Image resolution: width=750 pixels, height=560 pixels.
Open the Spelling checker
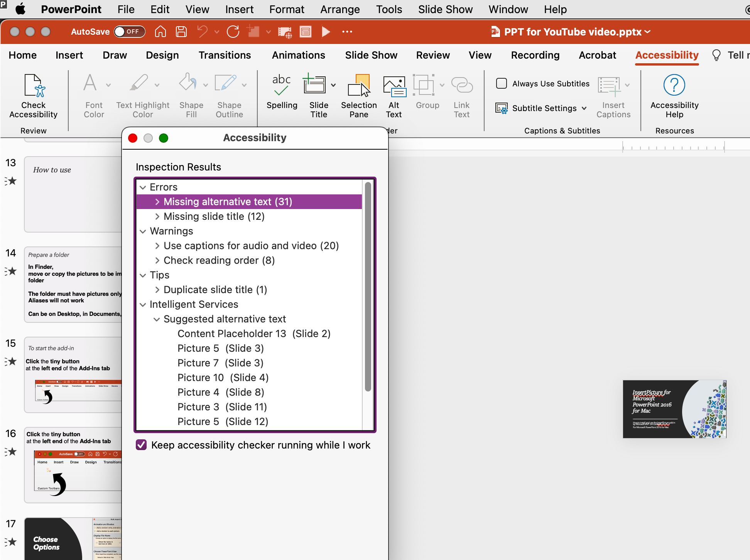click(282, 92)
